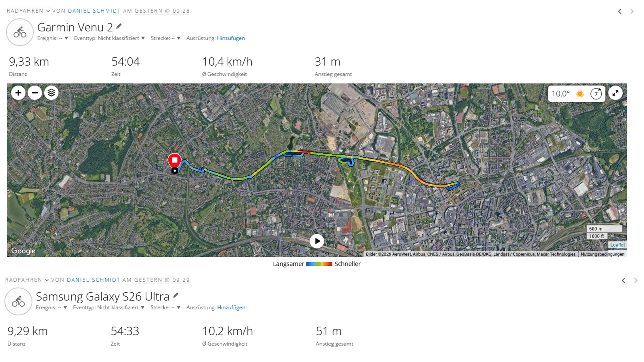
Task: Open Eventtyp dropdown for Garmin Venu 2
Action: pos(109,38)
